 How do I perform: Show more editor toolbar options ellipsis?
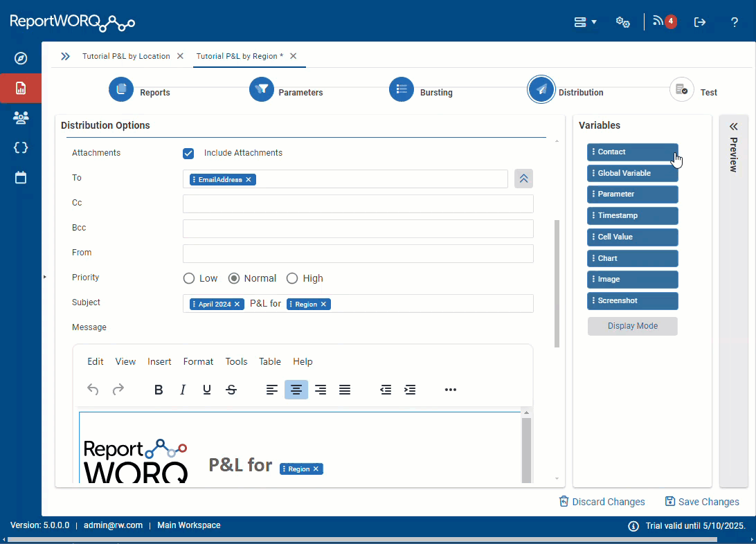coord(450,390)
